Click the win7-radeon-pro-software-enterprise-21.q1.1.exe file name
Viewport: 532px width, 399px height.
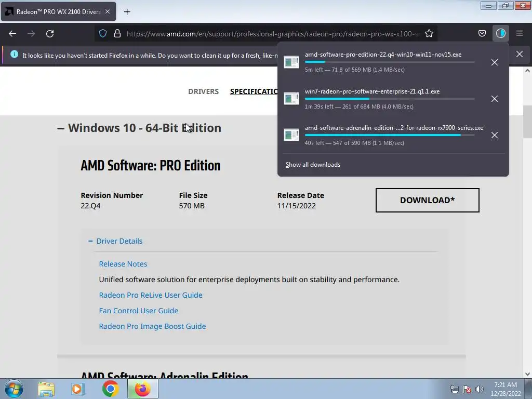pos(372,91)
